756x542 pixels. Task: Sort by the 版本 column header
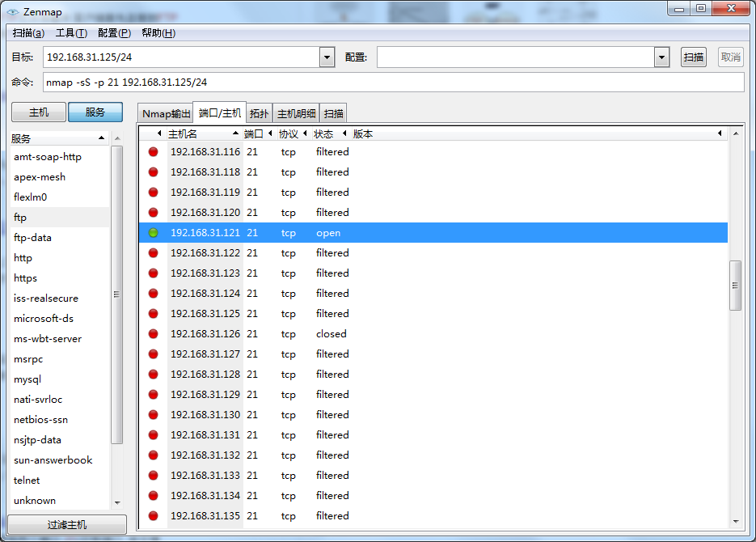(x=538, y=133)
